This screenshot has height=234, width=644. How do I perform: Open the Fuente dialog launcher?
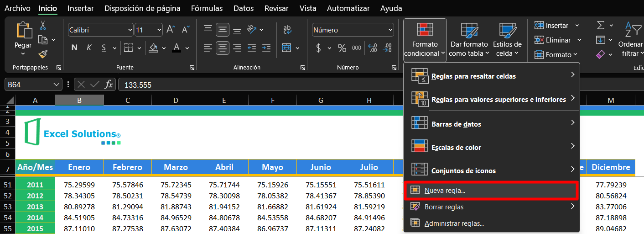(192, 68)
